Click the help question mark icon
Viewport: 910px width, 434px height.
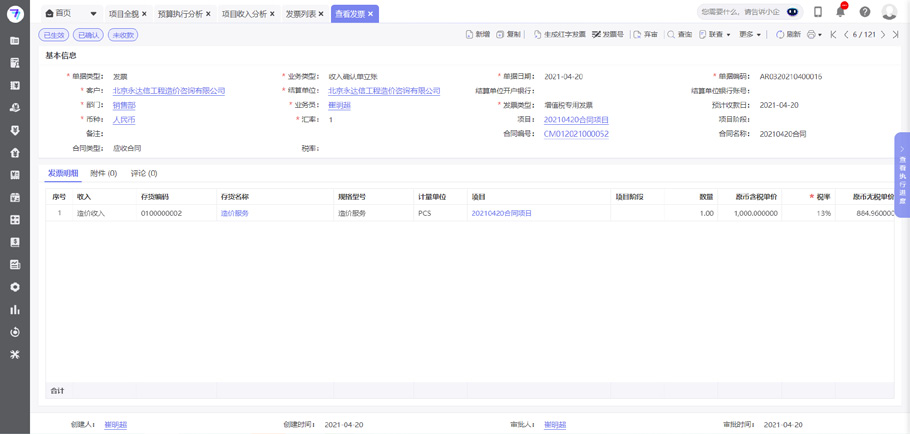coord(865,12)
